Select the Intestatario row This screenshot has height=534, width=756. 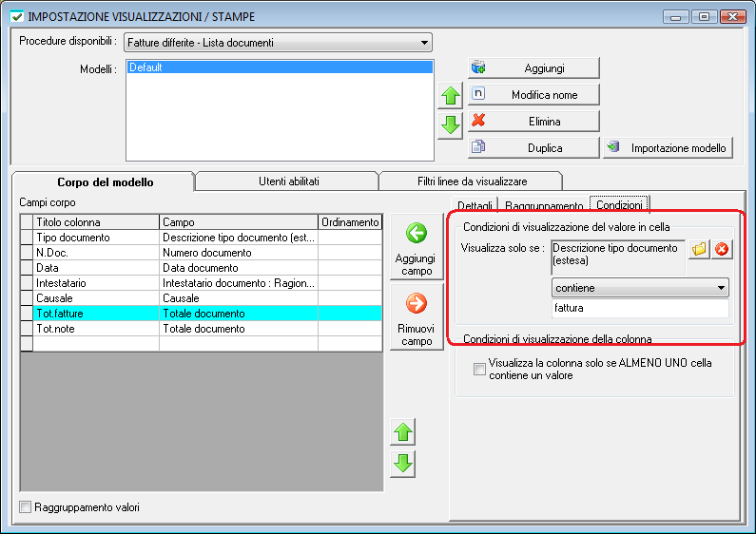(202, 283)
